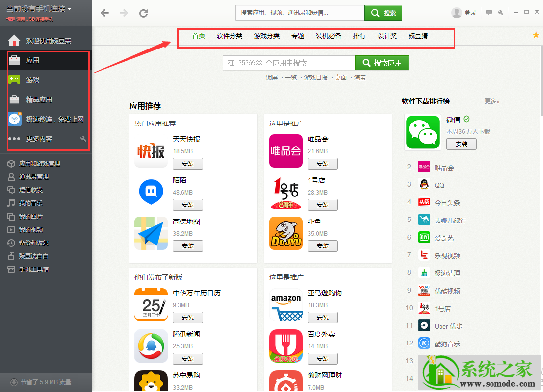Open the 斗鱼 Douyu app icon
Viewport: 543px width, 392px height.
286,234
